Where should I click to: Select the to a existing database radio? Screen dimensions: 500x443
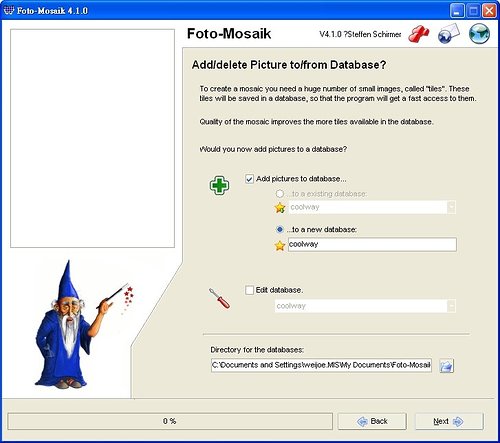pos(279,194)
